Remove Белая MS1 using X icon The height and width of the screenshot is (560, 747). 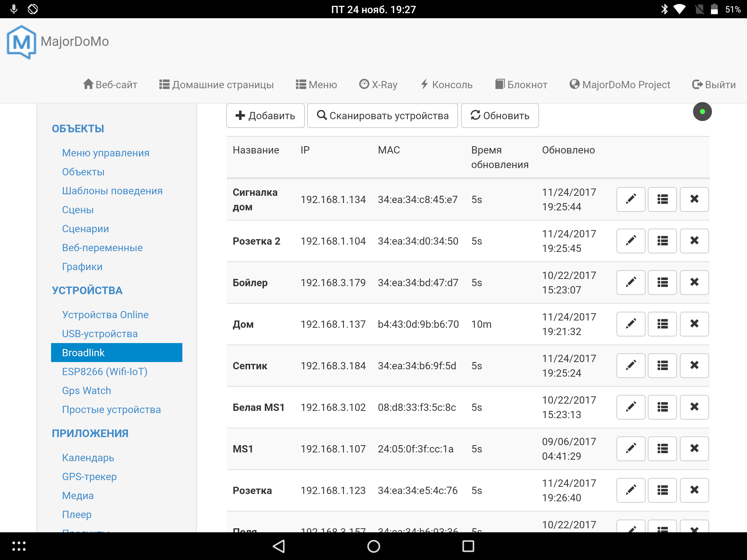tap(694, 407)
